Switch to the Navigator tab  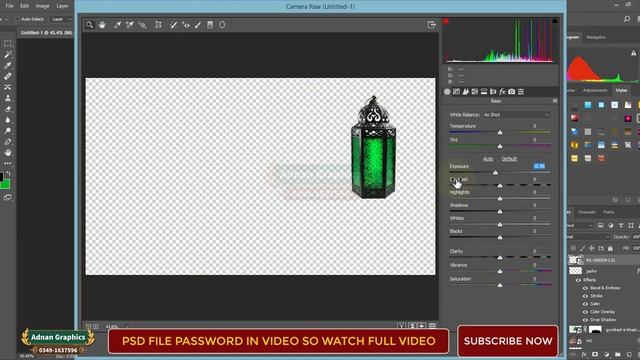point(596,37)
